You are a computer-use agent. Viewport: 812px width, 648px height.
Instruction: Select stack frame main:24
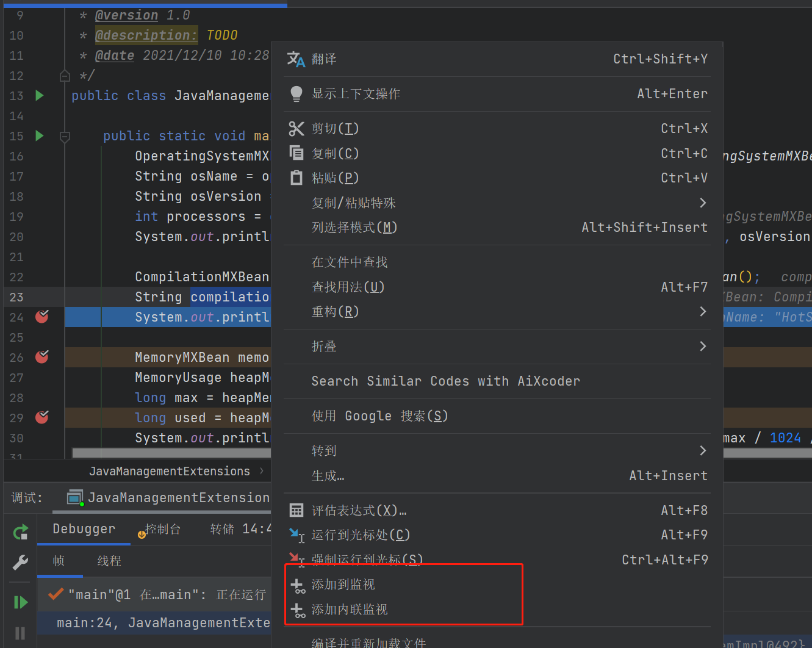(x=154, y=623)
